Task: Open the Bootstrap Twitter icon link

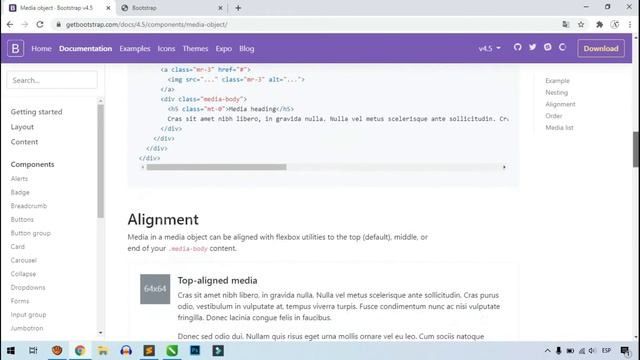Action: 533,47
